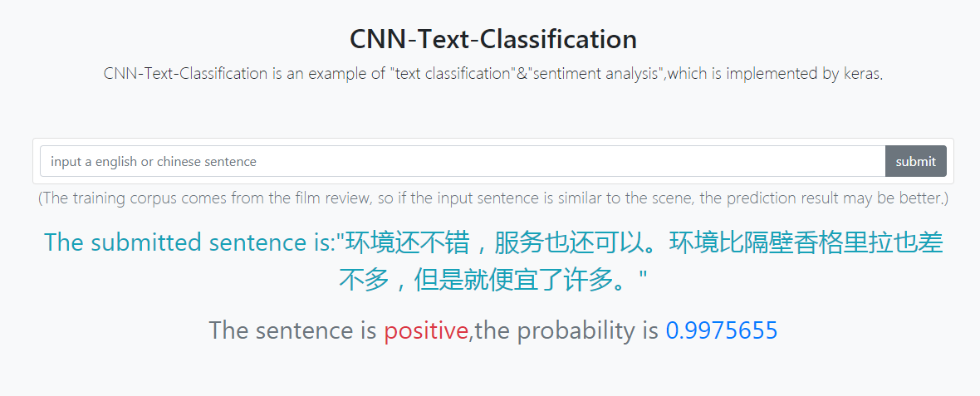Image resolution: width=980 pixels, height=396 pixels.
Task: Click "The sentence is" result text
Action: point(292,330)
